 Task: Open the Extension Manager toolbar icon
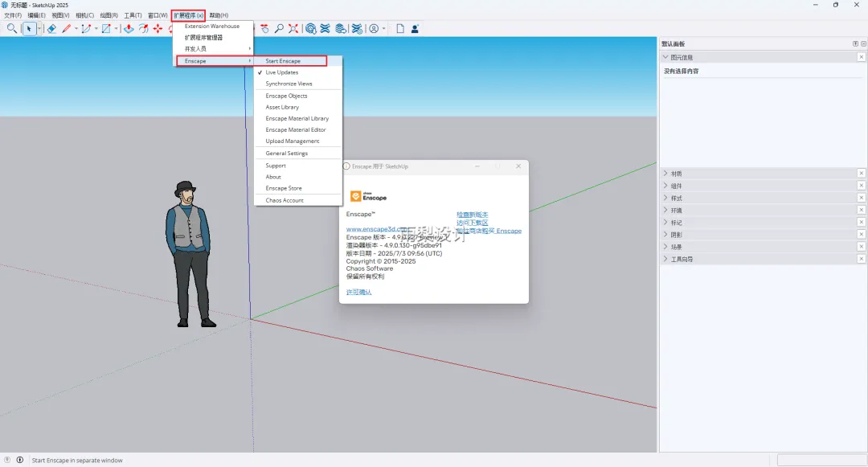pyautogui.click(x=357, y=28)
